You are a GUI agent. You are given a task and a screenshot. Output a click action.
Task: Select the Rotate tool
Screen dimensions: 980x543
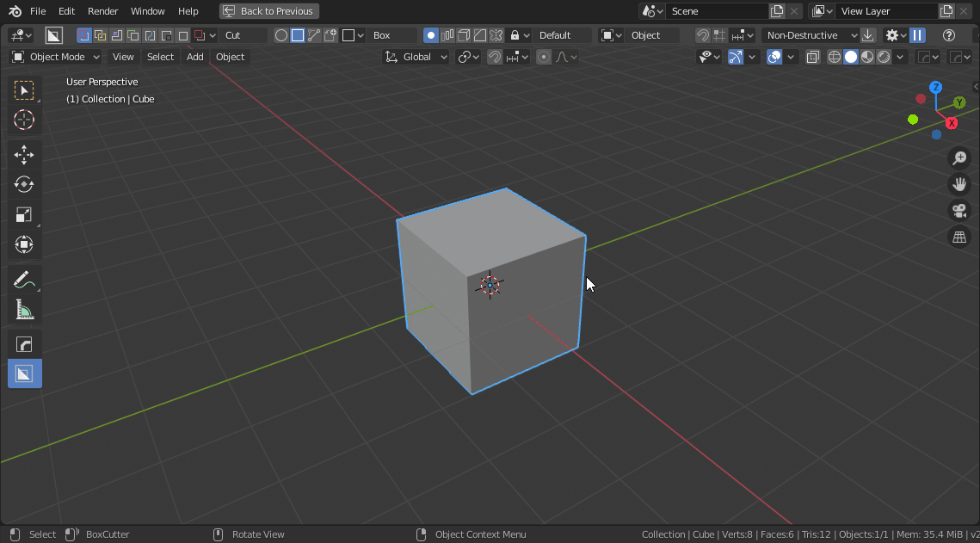tap(24, 184)
